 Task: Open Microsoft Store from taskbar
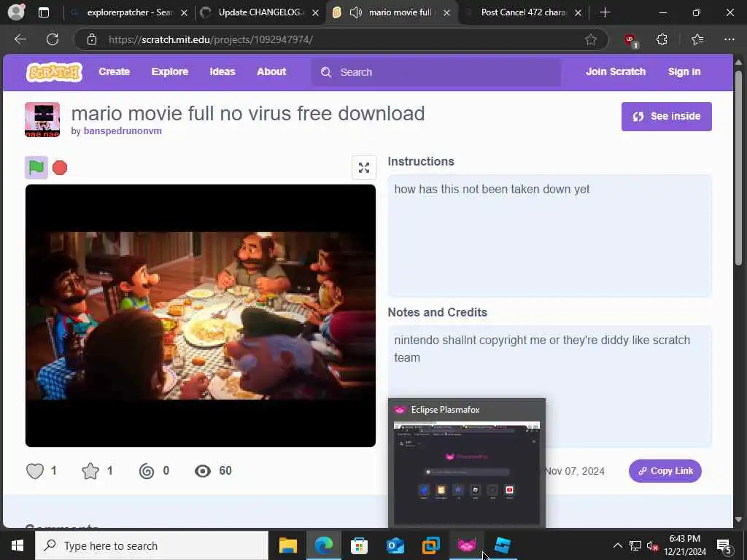tap(359, 545)
